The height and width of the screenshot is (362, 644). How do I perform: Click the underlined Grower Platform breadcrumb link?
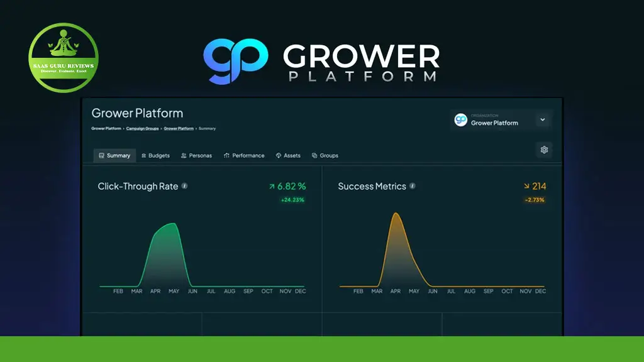tap(179, 128)
